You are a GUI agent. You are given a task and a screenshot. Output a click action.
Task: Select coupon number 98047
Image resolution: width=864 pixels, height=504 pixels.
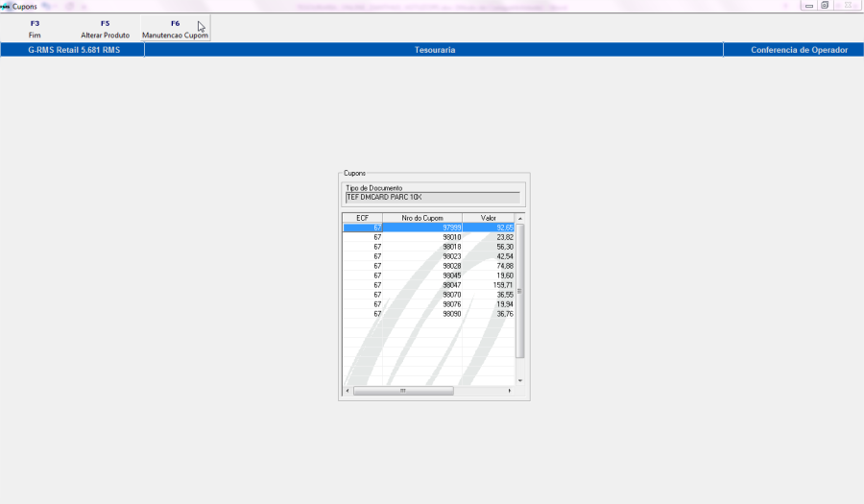422,285
